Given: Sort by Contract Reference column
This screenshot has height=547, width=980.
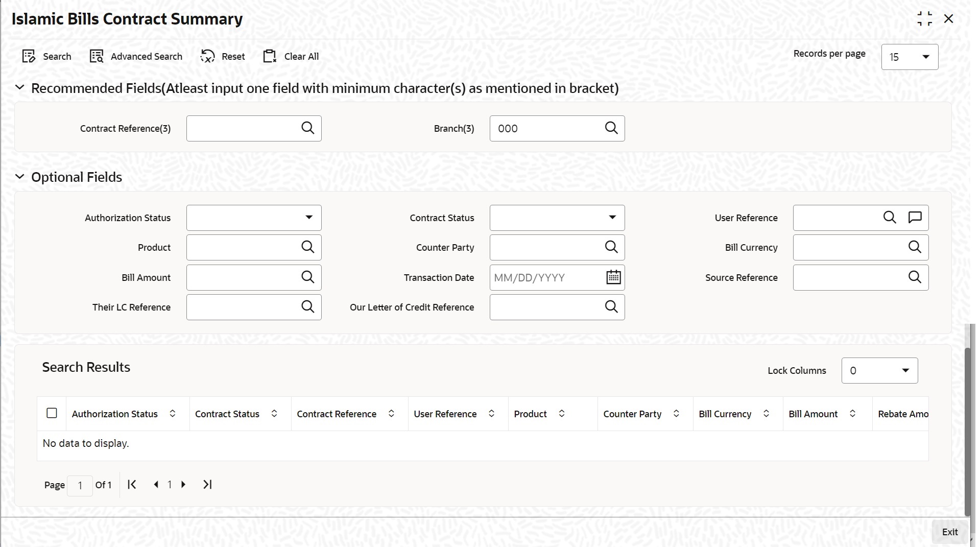Looking at the screenshot, I should [391, 414].
